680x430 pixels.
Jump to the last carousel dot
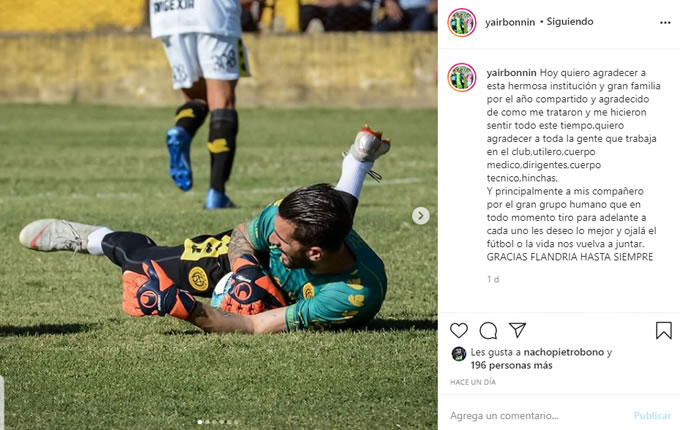point(236,422)
